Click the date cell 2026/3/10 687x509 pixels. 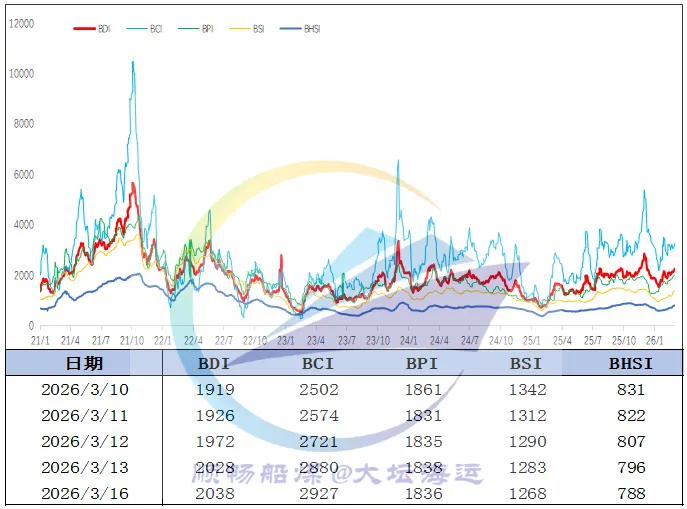click(85, 389)
